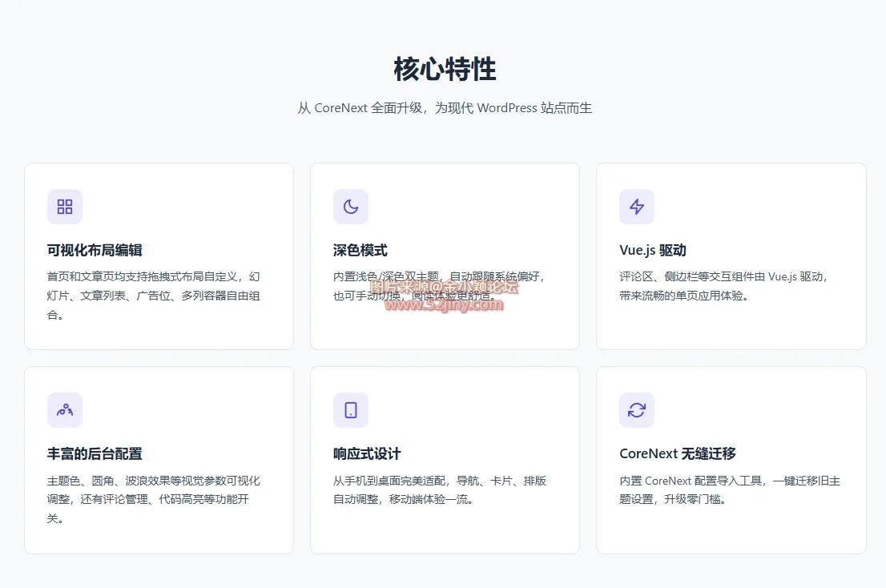The image size is (886, 588).
Task: Click the lightning bolt Vue.js icon
Action: (637, 207)
